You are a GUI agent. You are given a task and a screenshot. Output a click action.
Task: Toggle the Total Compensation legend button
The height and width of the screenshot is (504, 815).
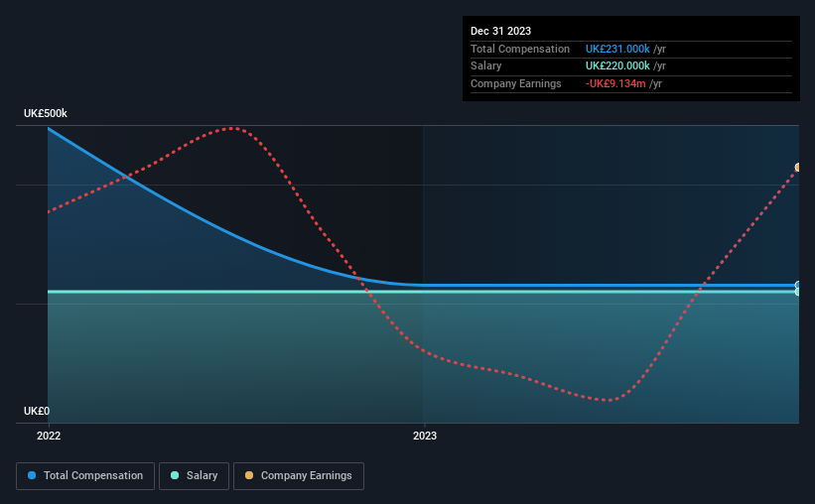[85, 476]
